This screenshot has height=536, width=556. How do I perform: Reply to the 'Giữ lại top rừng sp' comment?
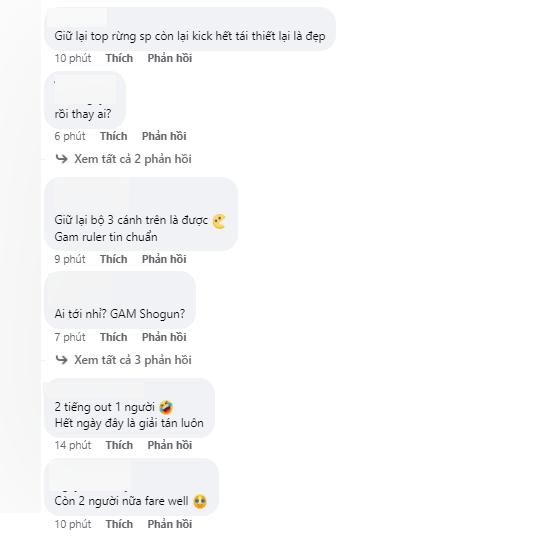[x=170, y=58]
